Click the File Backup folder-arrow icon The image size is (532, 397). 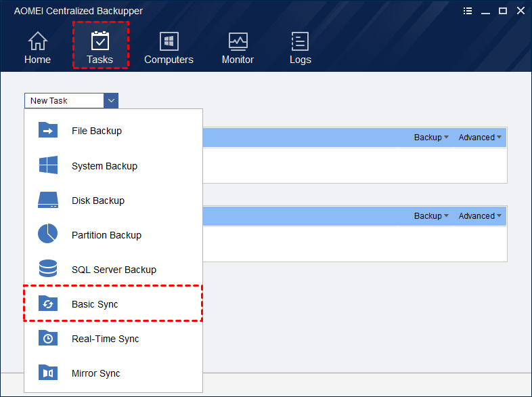click(x=48, y=130)
